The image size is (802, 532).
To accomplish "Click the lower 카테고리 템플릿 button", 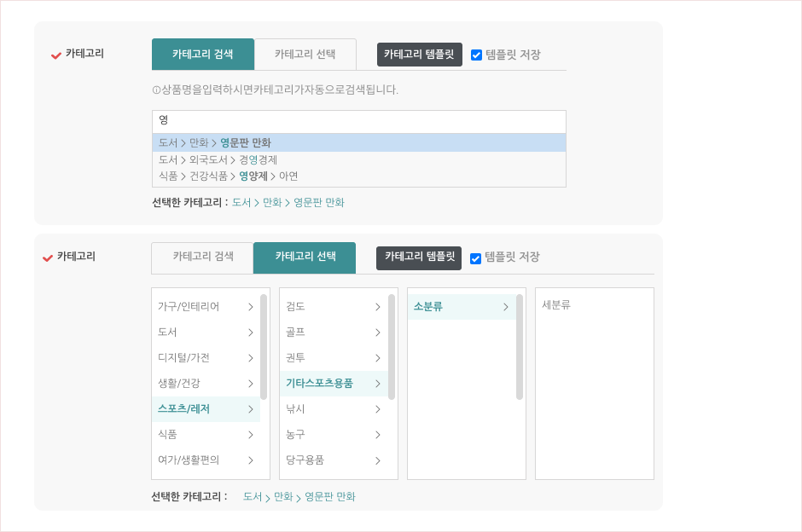I will point(419,257).
